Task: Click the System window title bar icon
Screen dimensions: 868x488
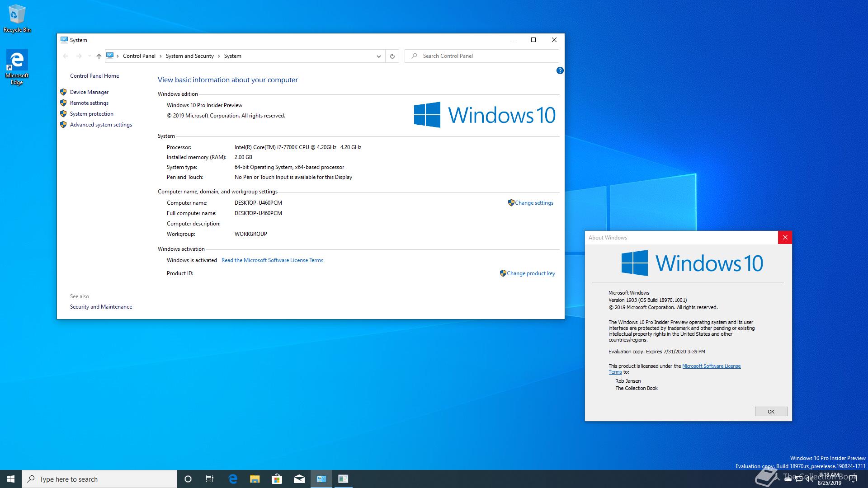Action: point(64,40)
